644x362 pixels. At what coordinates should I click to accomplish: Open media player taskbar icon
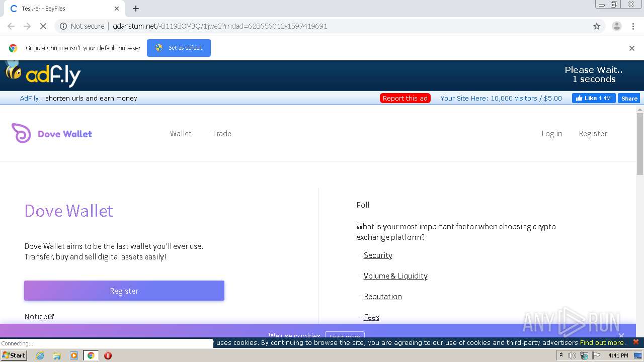point(74,355)
